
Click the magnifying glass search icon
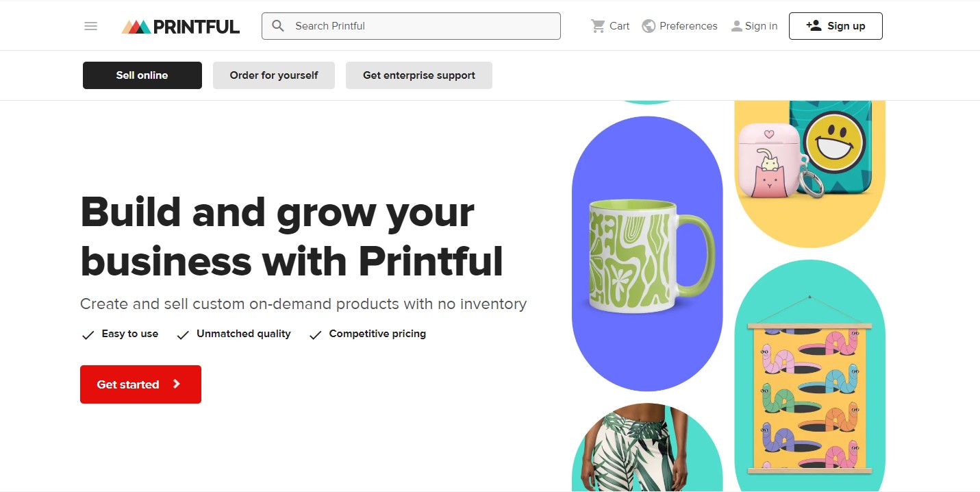click(278, 26)
